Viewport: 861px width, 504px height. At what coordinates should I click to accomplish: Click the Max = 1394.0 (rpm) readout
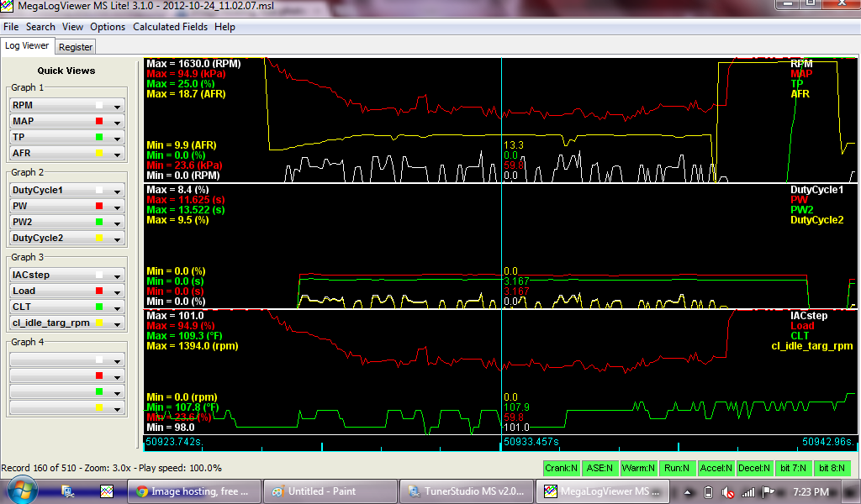click(x=193, y=346)
